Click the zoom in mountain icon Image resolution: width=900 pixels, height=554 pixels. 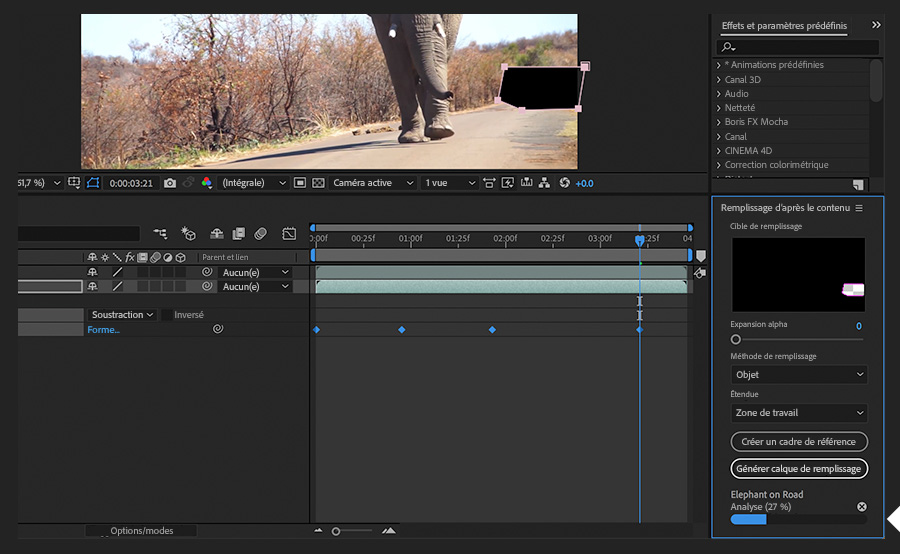pos(389,530)
